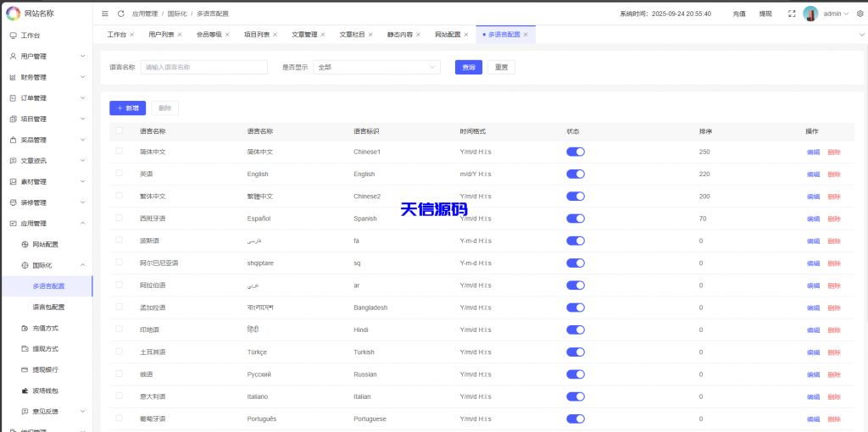Open the 是否显示 dropdown
The height and width of the screenshot is (432, 868).
376,67
